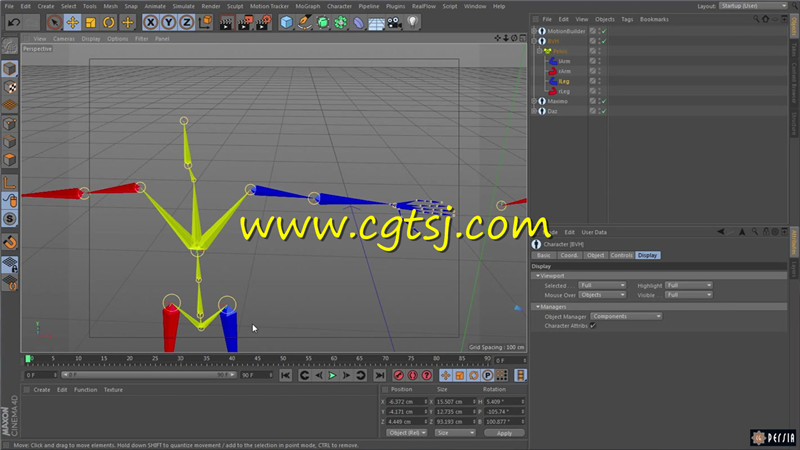
Task: Open material manager Create menu
Action: pyautogui.click(x=42, y=390)
